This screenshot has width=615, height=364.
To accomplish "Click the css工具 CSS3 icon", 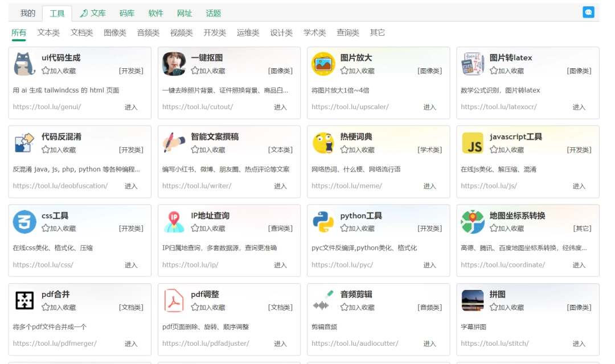I will pos(24,222).
